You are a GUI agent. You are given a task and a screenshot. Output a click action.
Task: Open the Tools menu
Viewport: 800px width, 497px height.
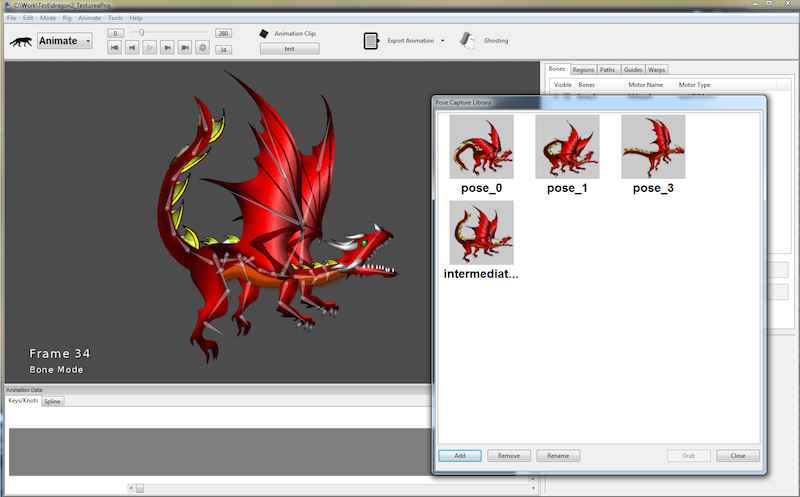116,18
